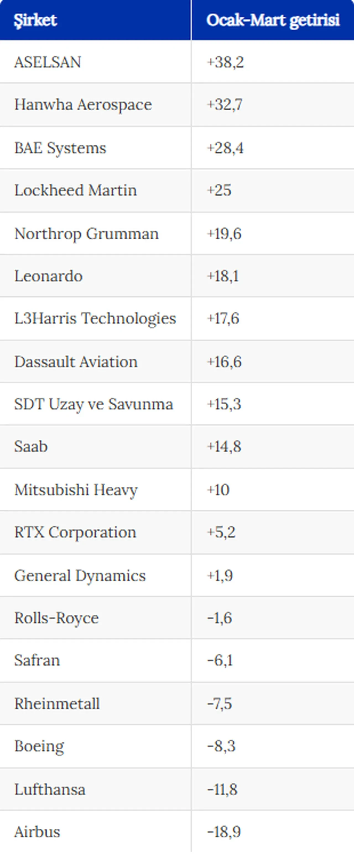Click the RTX Corporation name

pos(76,532)
